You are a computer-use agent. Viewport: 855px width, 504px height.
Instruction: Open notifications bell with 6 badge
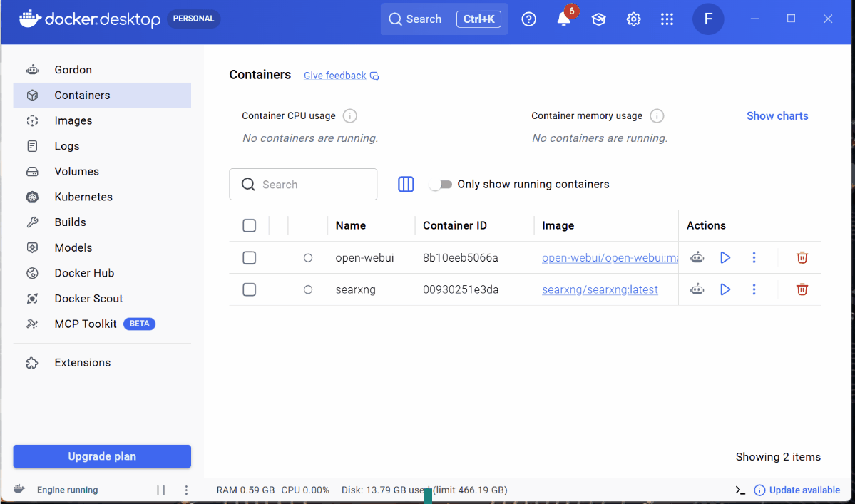click(x=564, y=18)
